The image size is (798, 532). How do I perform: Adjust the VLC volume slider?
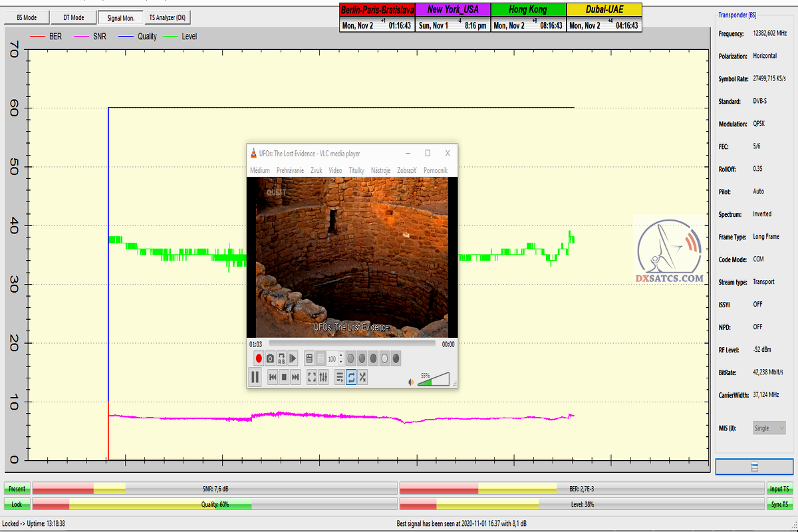433,380
